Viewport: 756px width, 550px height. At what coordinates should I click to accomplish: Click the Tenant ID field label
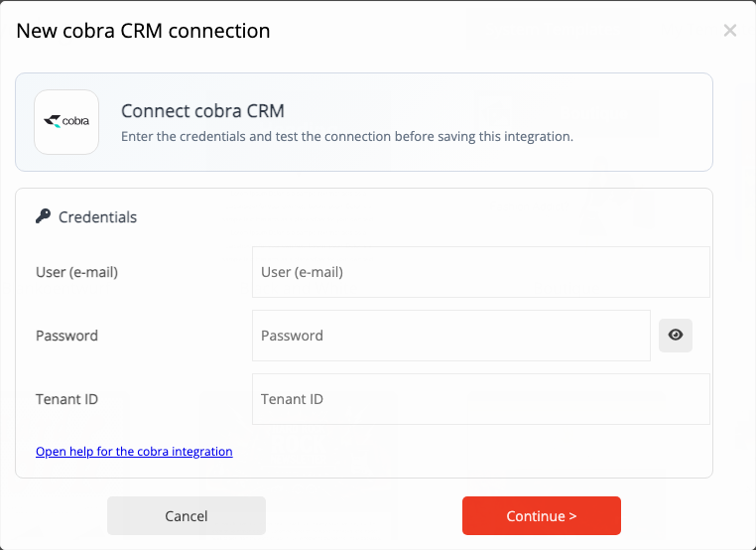coord(66,399)
